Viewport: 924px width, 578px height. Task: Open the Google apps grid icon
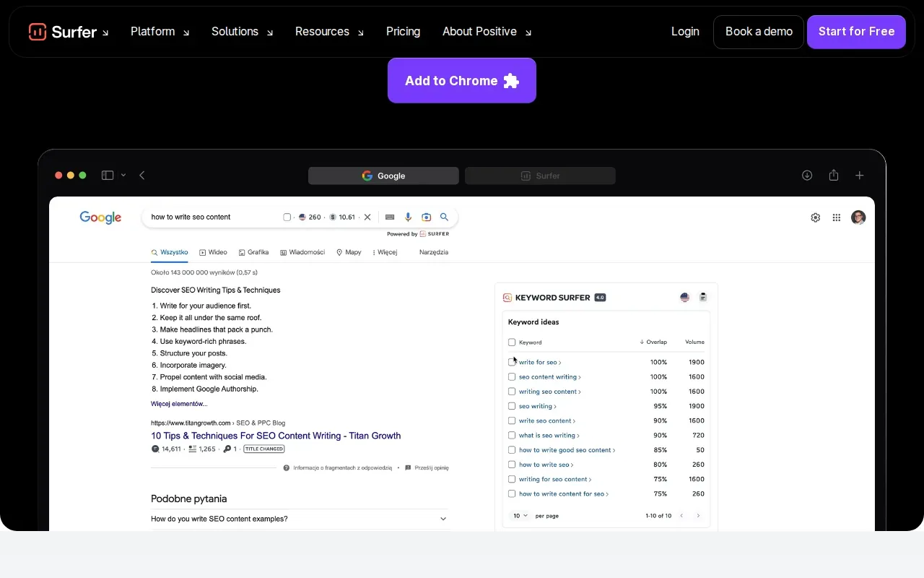(x=837, y=217)
